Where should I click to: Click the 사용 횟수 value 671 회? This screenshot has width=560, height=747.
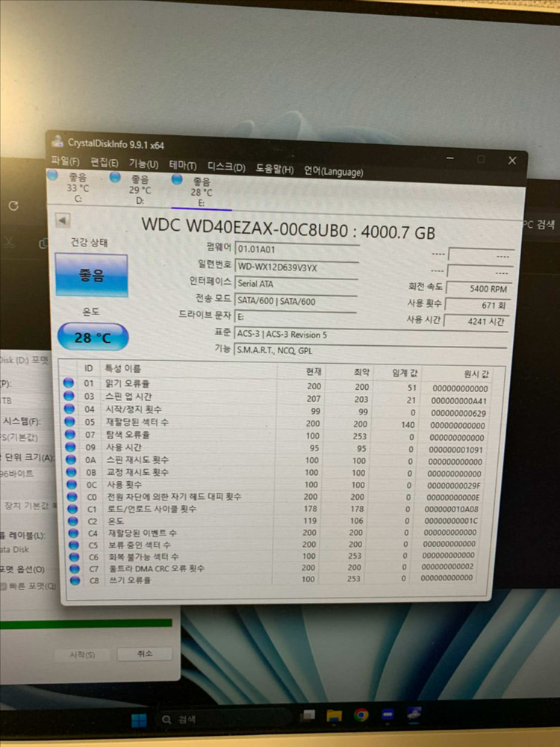(476, 305)
